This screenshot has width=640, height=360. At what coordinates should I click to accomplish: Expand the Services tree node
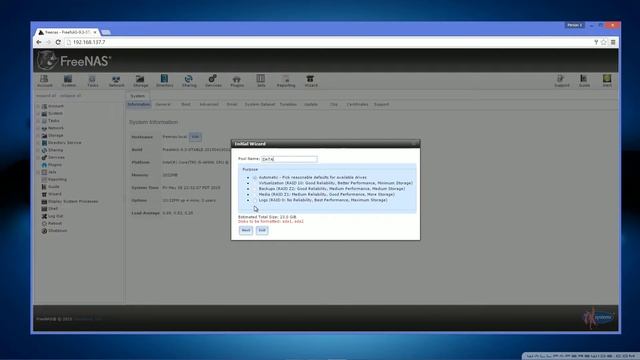tap(38, 158)
